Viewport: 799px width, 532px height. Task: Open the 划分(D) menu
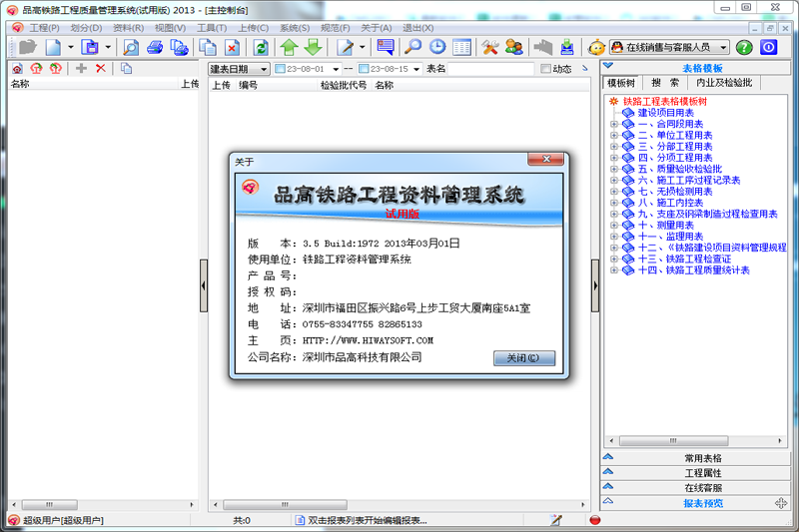pyautogui.click(x=86, y=28)
